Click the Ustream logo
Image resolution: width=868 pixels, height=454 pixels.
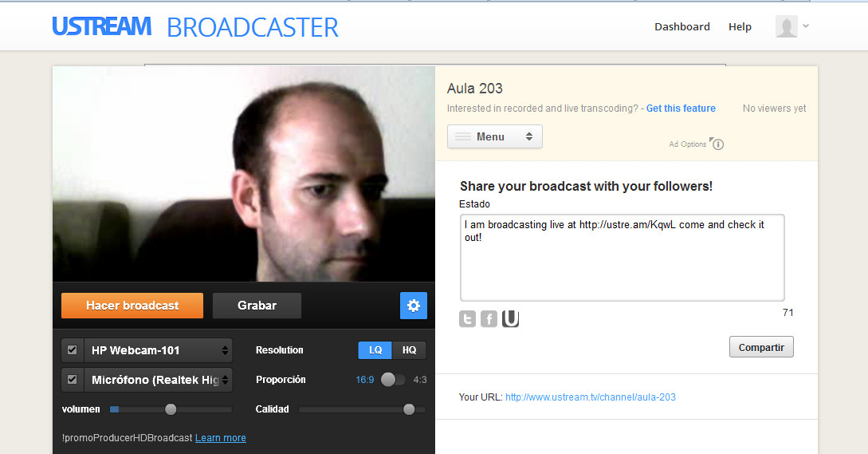pos(101,26)
